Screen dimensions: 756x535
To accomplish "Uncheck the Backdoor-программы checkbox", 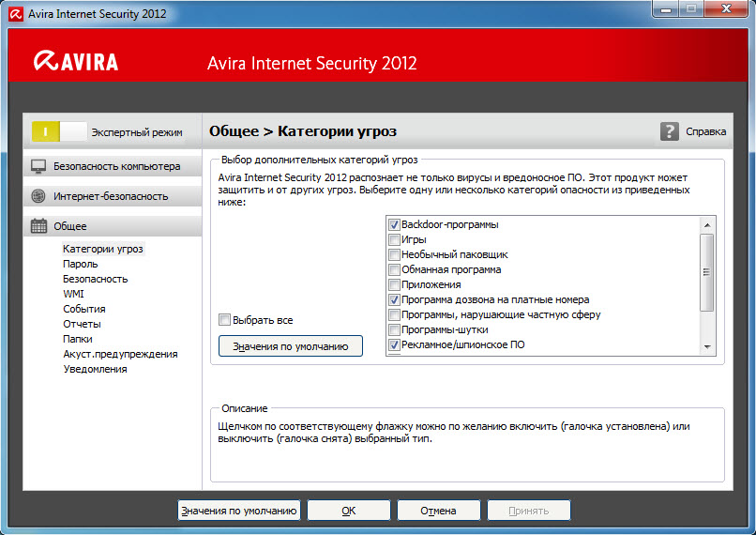I will click(394, 225).
